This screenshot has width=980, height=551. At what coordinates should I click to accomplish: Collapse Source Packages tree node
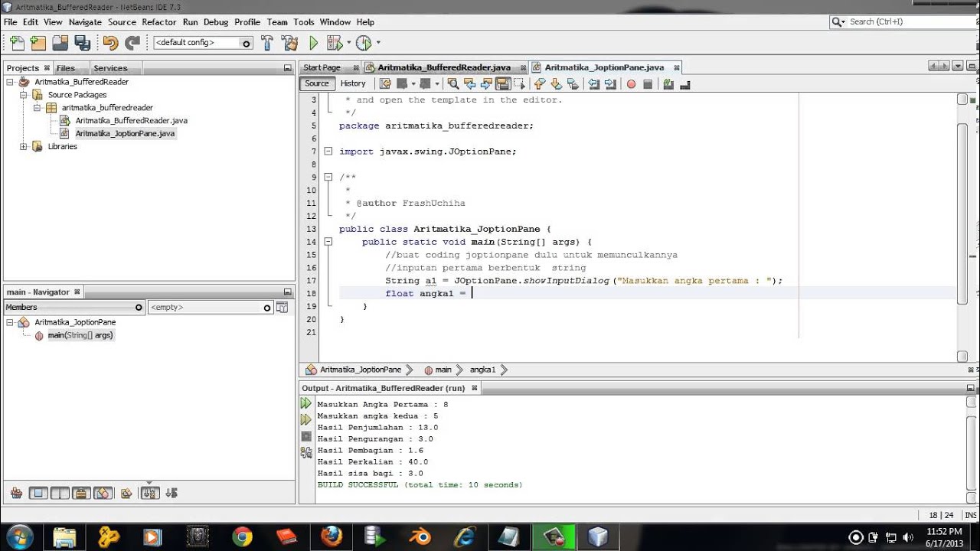coord(24,95)
